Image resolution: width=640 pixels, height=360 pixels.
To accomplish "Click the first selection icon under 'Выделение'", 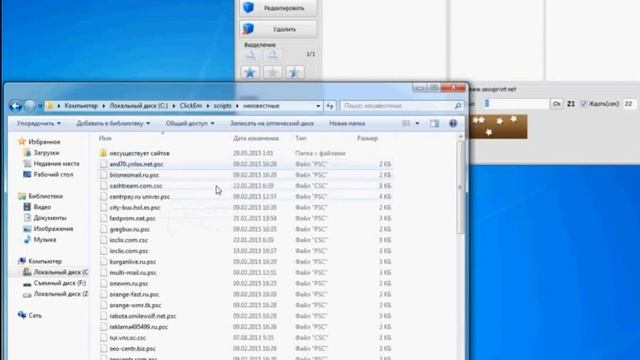I will (x=251, y=55).
